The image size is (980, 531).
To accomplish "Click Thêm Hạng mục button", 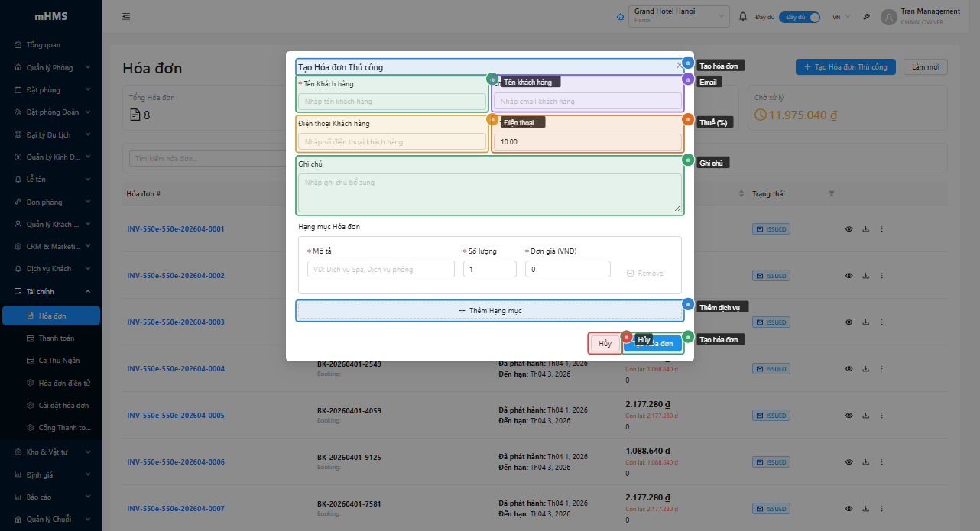I will pyautogui.click(x=489, y=311).
